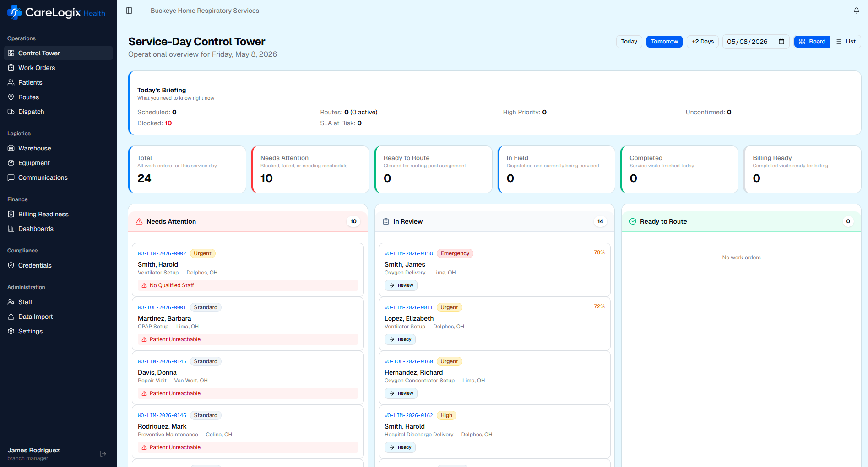Click Ready button for Lopez, Elizabeth
The image size is (868, 467).
pyautogui.click(x=400, y=339)
